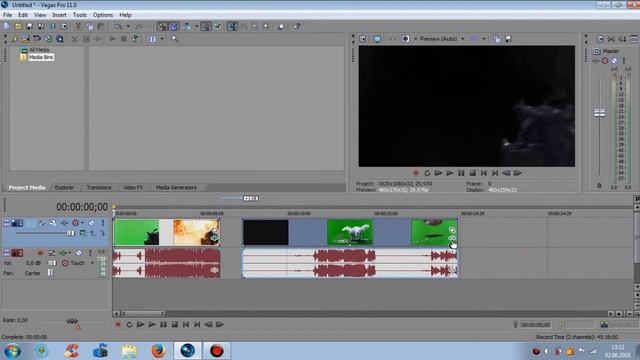
Task: Open Master FX in the mixer
Action: (x=596, y=61)
